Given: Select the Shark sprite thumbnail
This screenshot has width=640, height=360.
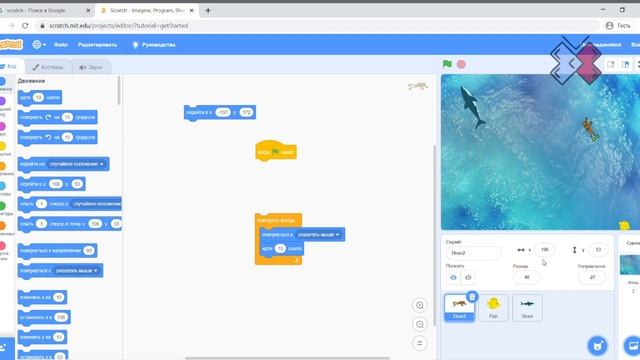Looking at the screenshot, I should [527, 307].
